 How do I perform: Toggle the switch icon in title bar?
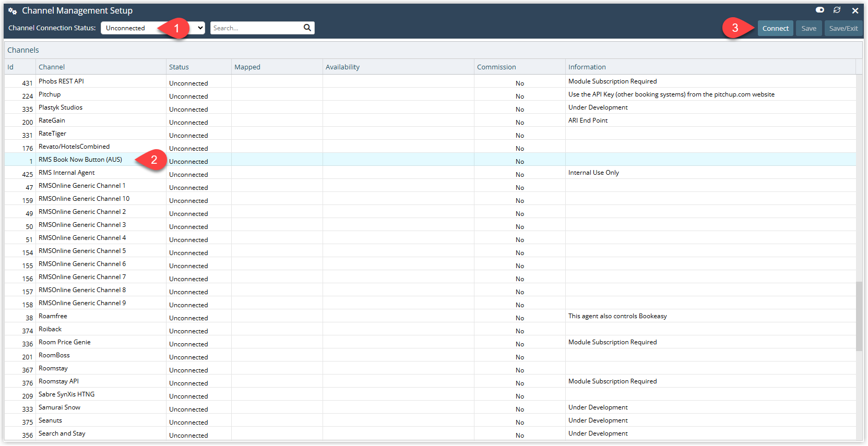[x=820, y=10]
